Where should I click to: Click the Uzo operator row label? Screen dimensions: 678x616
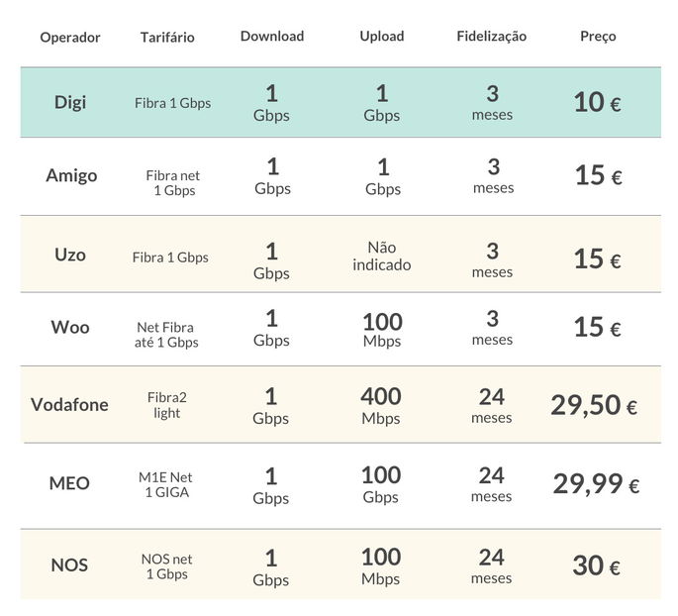tap(70, 255)
